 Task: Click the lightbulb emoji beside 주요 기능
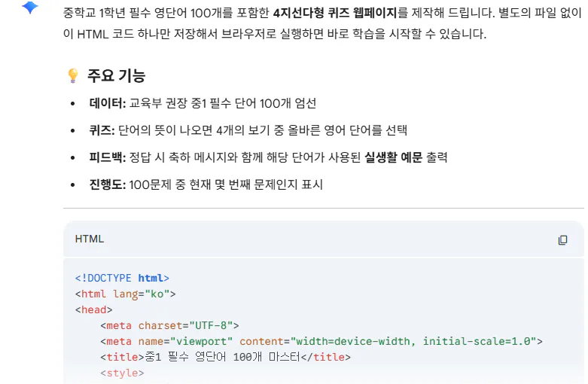click(x=73, y=75)
